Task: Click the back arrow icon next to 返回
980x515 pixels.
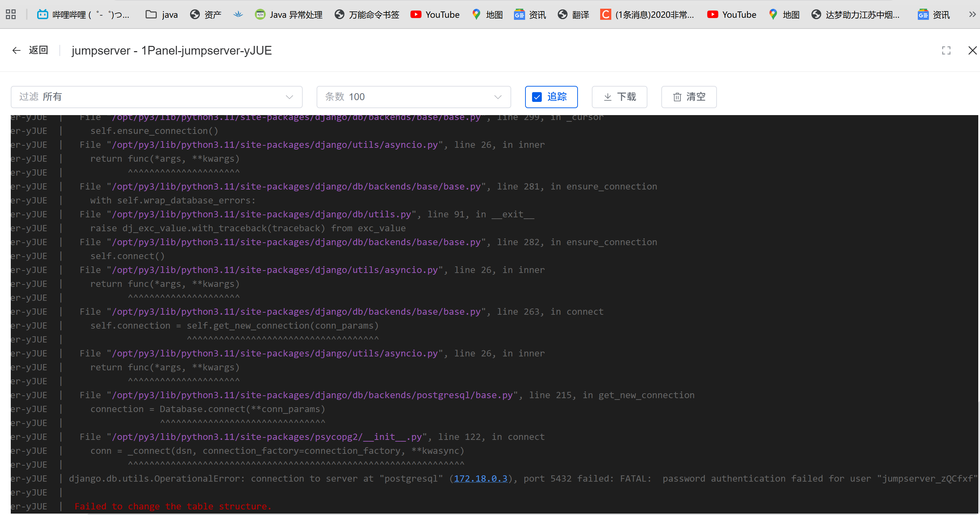Action: click(16, 50)
